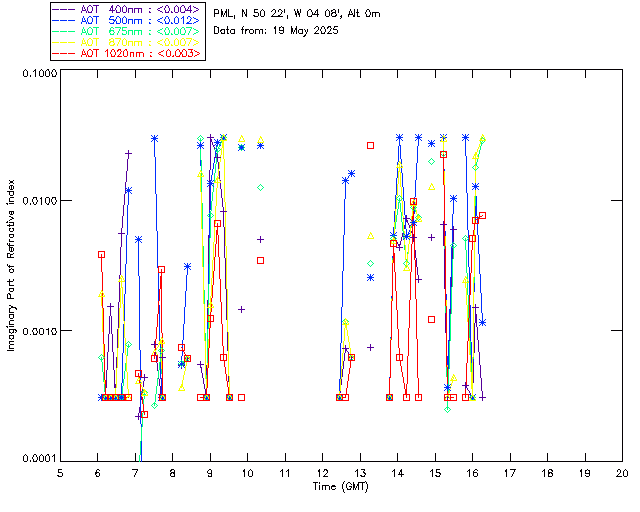The height and width of the screenshot is (512, 640).
Task: Click the yellow dashed line sample in legend
Action: pos(64,42)
